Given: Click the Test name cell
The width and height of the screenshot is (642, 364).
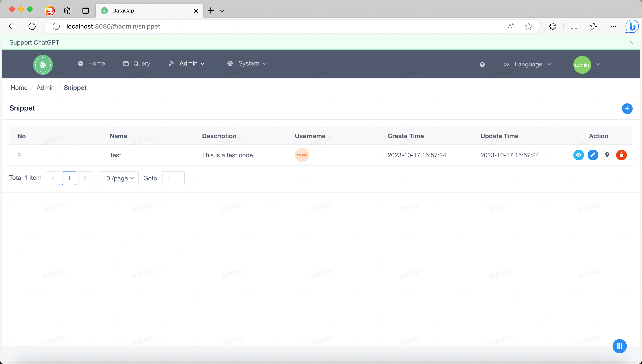Looking at the screenshot, I should pos(115,155).
